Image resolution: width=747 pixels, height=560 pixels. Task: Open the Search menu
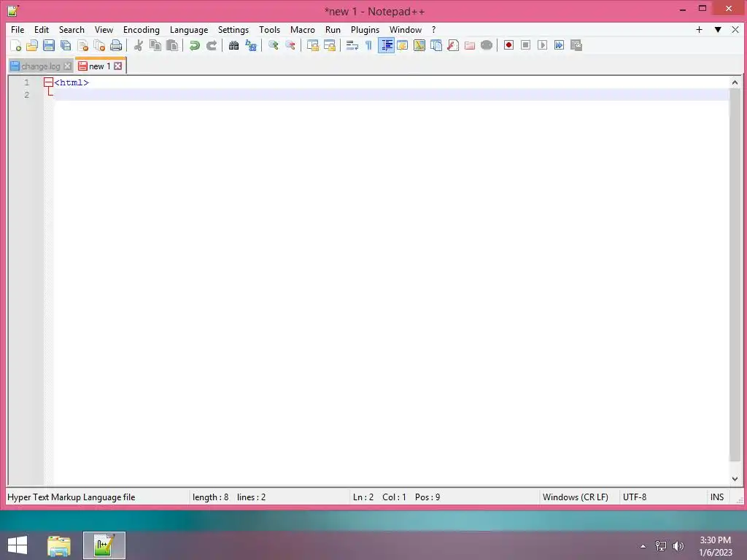tap(71, 29)
